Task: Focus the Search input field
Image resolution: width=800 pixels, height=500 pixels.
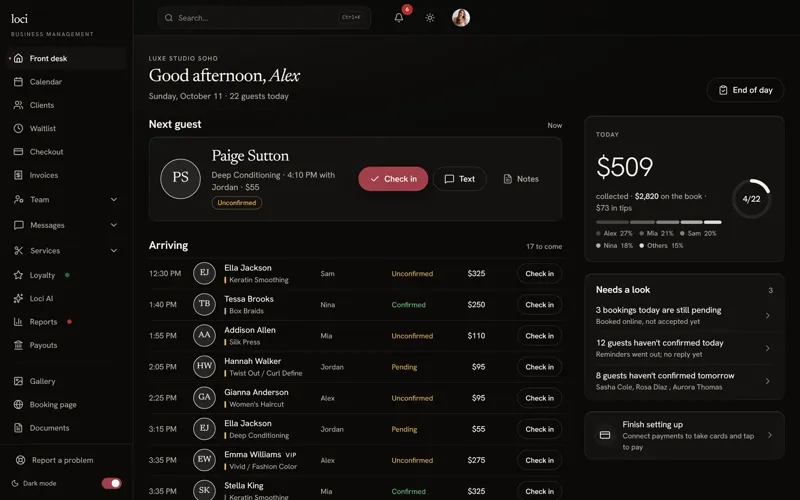Action: 264,18
